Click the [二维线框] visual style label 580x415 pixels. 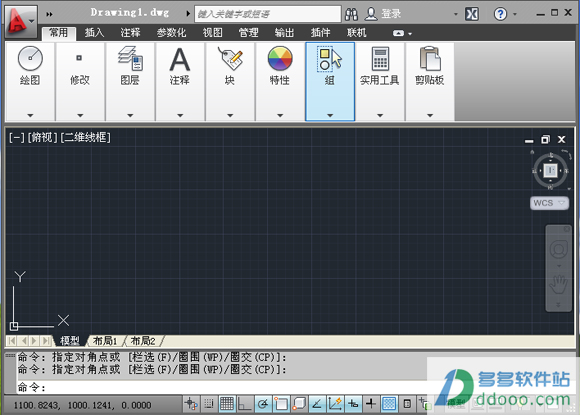click(85, 137)
